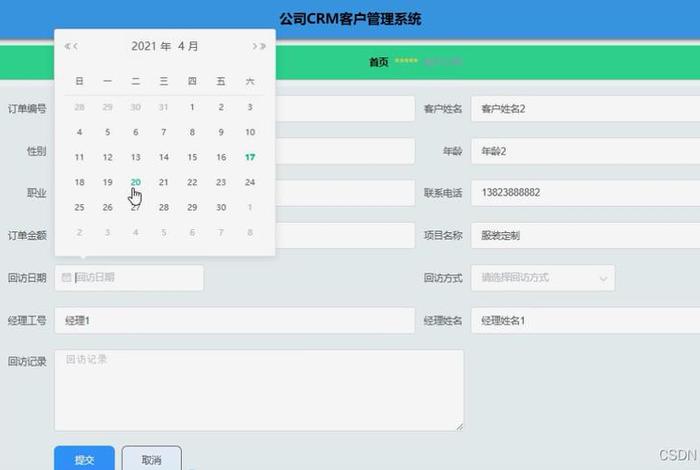The width and height of the screenshot is (700, 470).
Task: Open month selection via '4 月' label
Action: tap(188, 46)
